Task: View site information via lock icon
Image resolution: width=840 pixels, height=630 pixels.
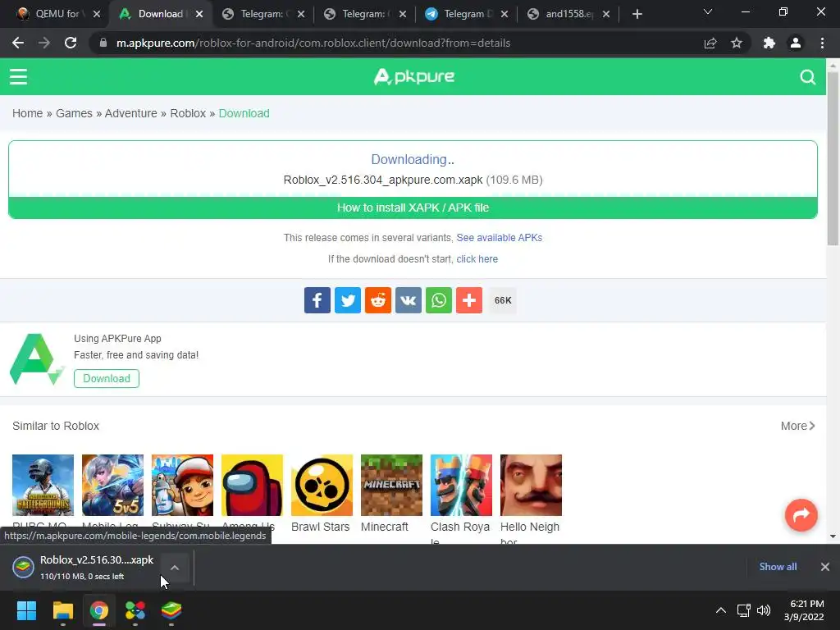Action: pyautogui.click(x=103, y=43)
